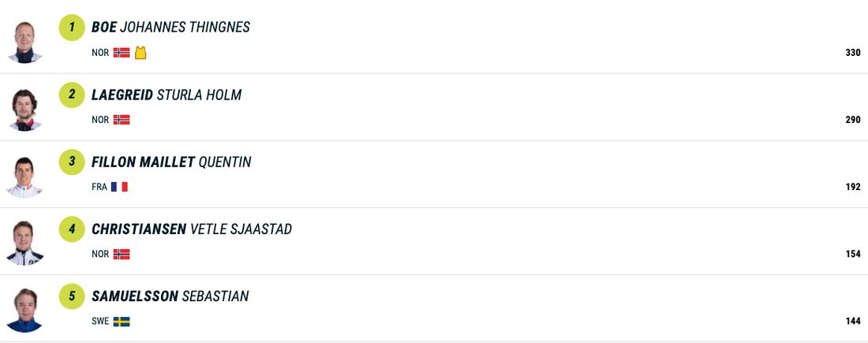
Task: Click the rank 1 green badge
Action: [x=72, y=28]
